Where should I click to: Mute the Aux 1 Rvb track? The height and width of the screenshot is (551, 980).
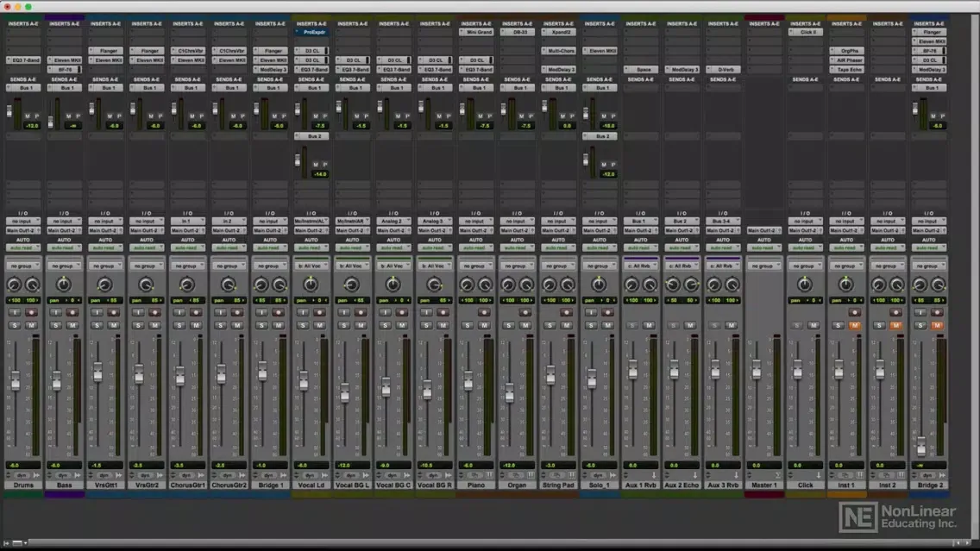[649, 325]
